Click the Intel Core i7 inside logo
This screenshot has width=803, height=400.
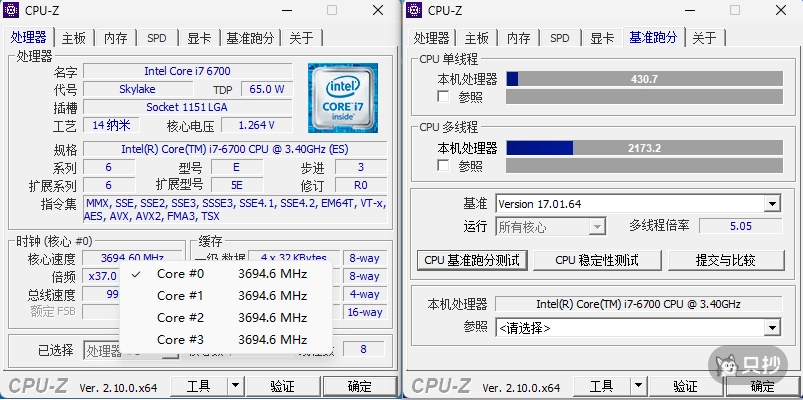[x=343, y=98]
